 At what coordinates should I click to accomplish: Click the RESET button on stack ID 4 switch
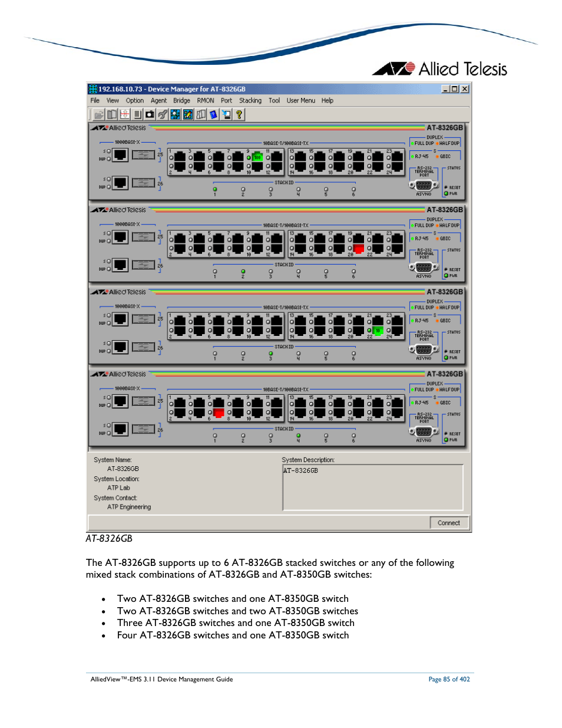click(x=446, y=434)
